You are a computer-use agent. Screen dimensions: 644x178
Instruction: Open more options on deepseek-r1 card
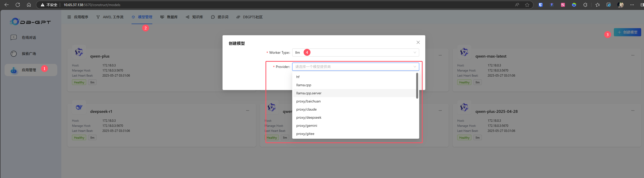(248, 111)
